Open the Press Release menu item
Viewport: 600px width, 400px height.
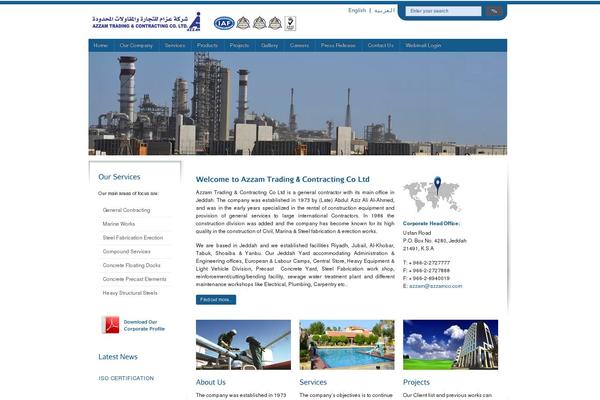pyautogui.click(x=338, y=45)
